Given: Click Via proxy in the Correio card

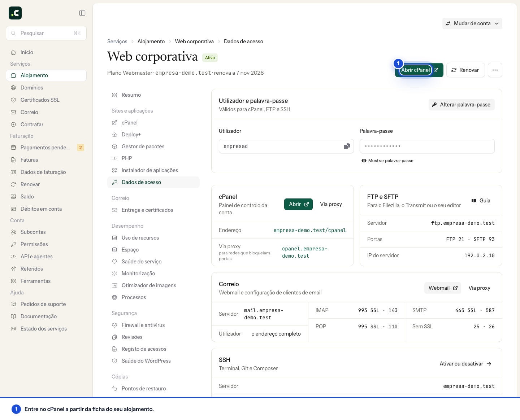Looking at the screenshot, I should tap(480, 288).
